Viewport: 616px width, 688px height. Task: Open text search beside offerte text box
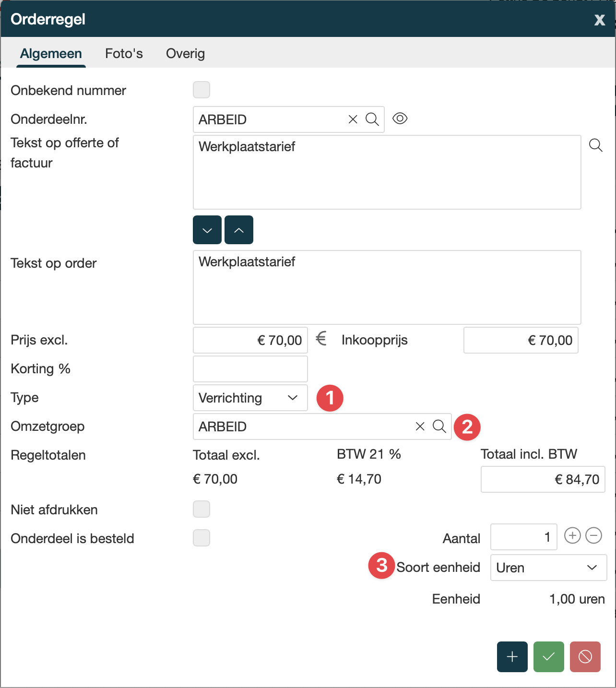pos(595,145)
